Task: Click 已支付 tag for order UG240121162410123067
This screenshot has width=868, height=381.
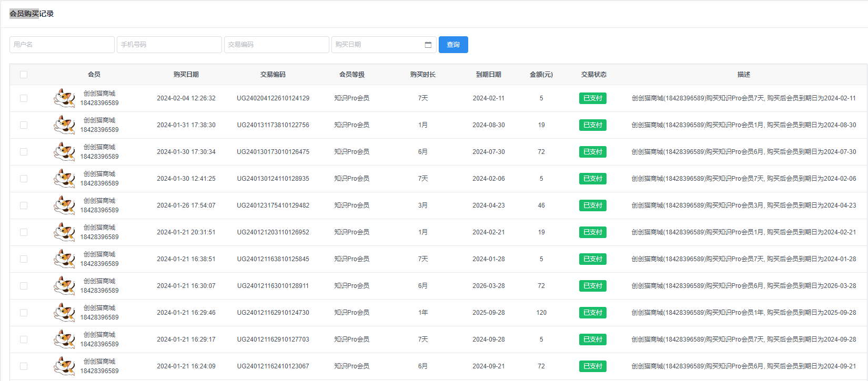Action: coord(593,366)
